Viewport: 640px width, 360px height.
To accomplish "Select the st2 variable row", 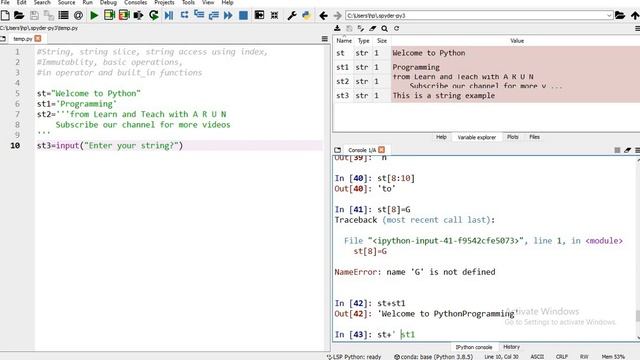I will [487, 81].
